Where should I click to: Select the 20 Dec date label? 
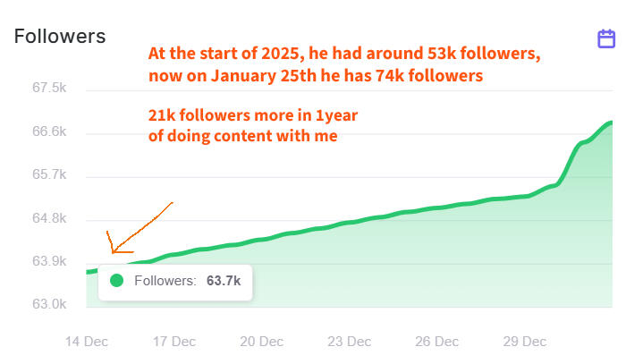coord(261,341)
